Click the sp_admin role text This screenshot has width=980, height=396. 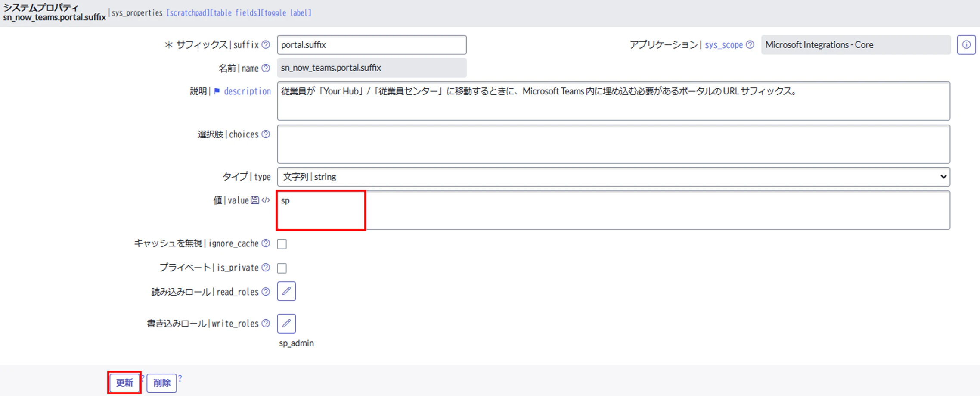[296, 343]
